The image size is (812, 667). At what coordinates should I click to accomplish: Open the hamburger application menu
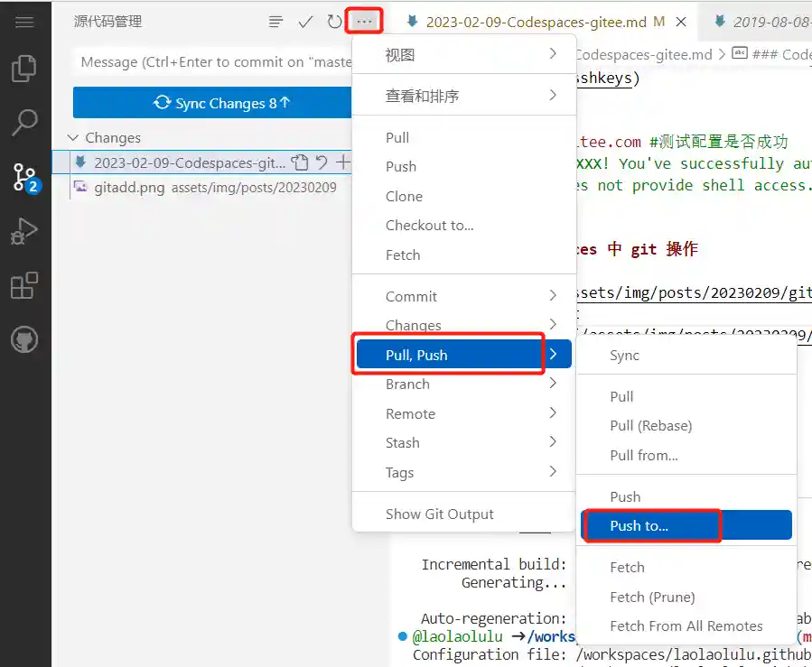pyautogui.click(x=24, y=22)
